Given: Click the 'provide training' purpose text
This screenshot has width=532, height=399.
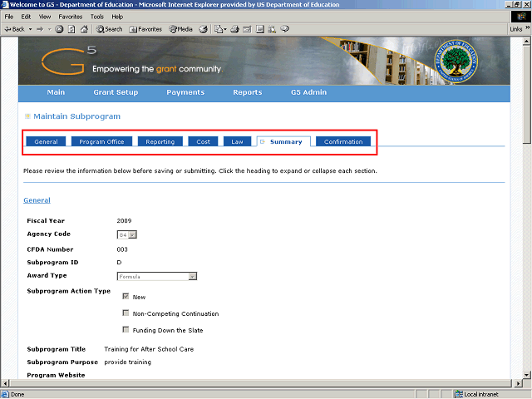Looking at the screenshot, I should coord(127,362).
